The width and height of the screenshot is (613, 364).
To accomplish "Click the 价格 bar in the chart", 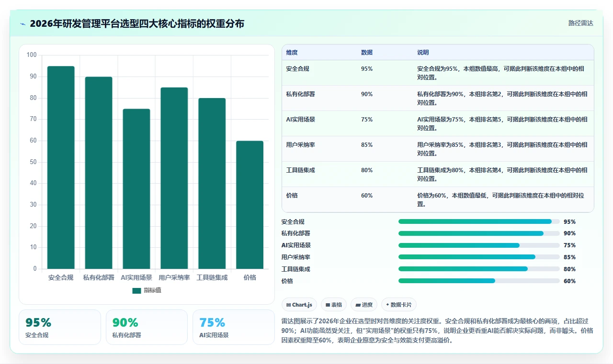I will tap(250, 205).
